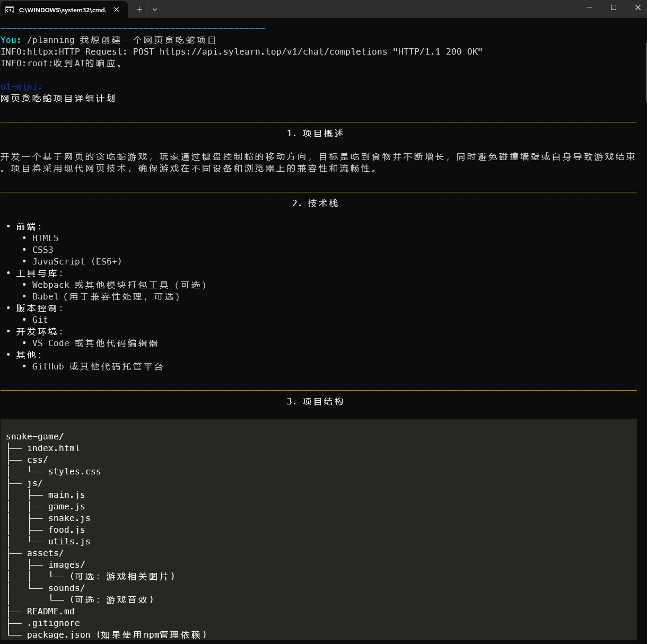
Task: Click the 'GitHub 或其他代码托管平台' bullet line
Action: (x=97, y=366)
